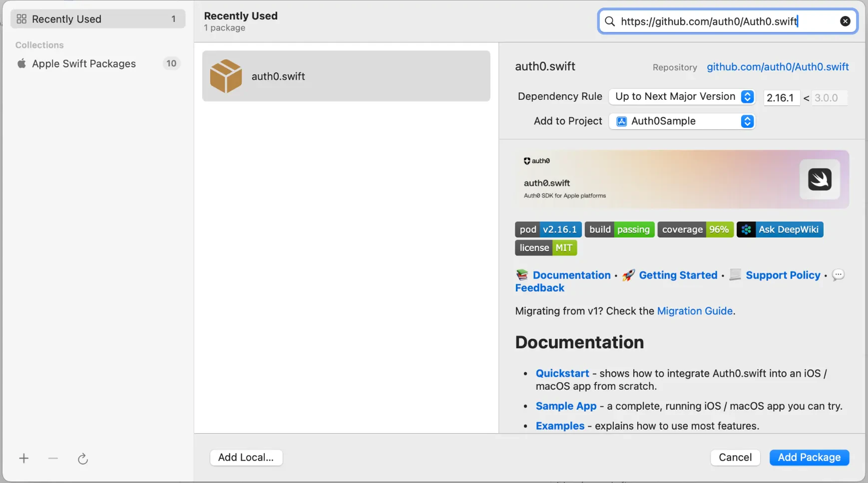868x483 pixels.
Task: Click the Add Local... button
Action: (x=246, y=458)
